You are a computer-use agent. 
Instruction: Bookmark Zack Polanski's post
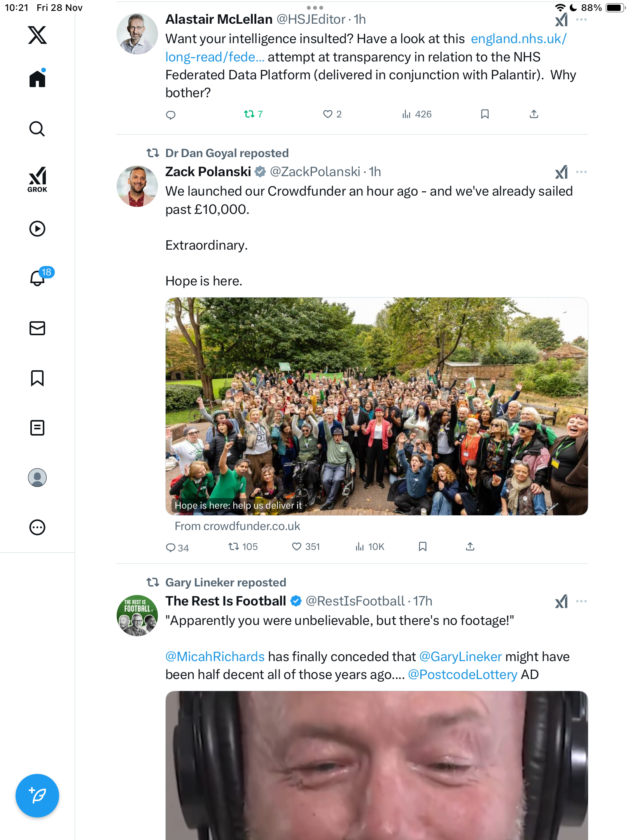click(423, 547)
